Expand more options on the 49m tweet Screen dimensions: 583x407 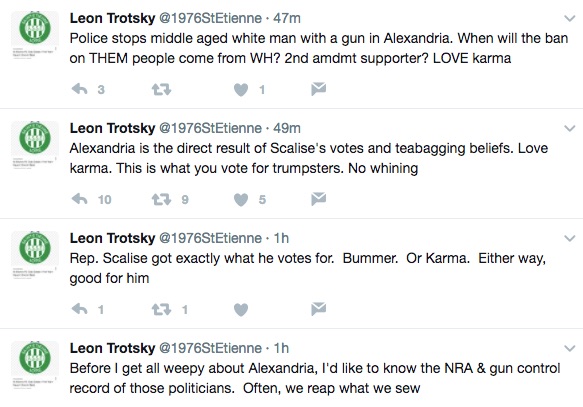pyautogui.click(x=570, y=128)
